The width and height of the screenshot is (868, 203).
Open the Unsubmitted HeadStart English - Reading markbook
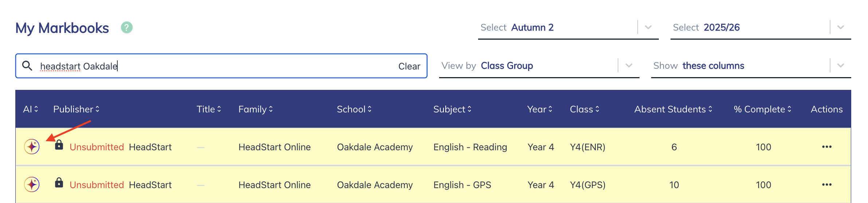coord(150,147)
